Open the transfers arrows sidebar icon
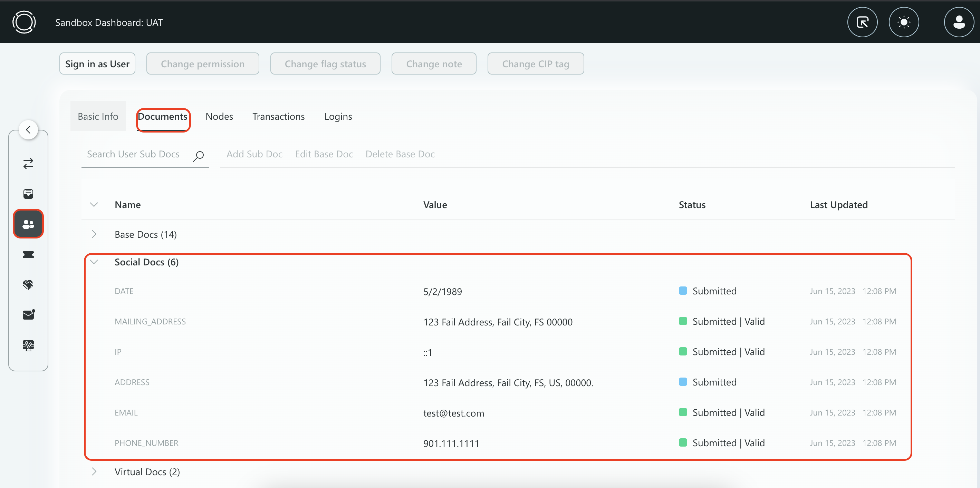This screenshot has height=488, width=980. [x=28, y=164]
